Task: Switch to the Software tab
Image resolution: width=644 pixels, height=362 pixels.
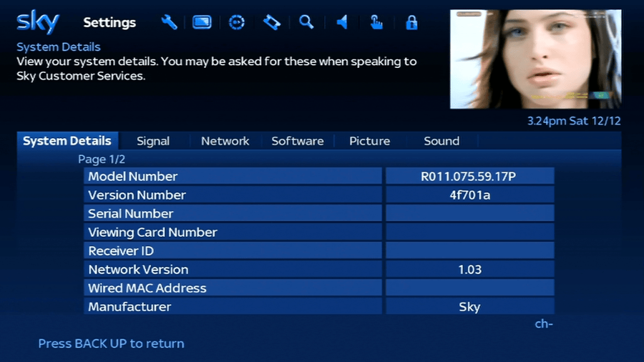Action: point(297,141)
